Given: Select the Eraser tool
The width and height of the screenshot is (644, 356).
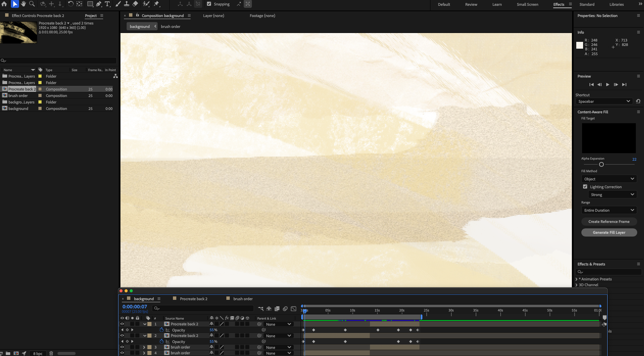Looking at the screenshot, I should pyautogui.click(x=135, y=4).
